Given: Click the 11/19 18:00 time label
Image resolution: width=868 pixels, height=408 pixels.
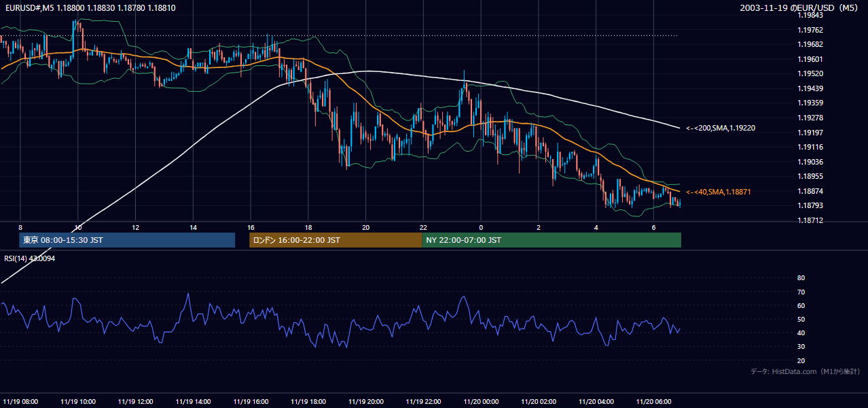Looking at the screenshot, I should (x=308, y=401).
